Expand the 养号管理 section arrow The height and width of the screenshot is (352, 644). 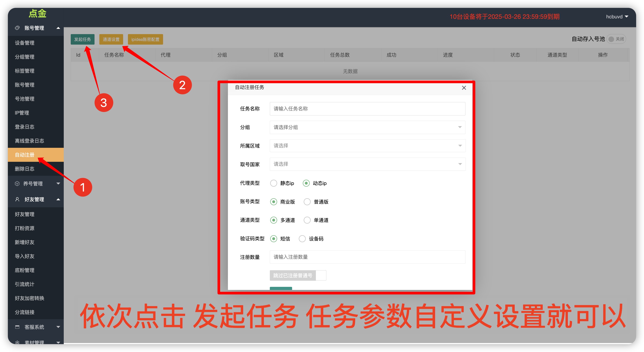click(58, 183)
